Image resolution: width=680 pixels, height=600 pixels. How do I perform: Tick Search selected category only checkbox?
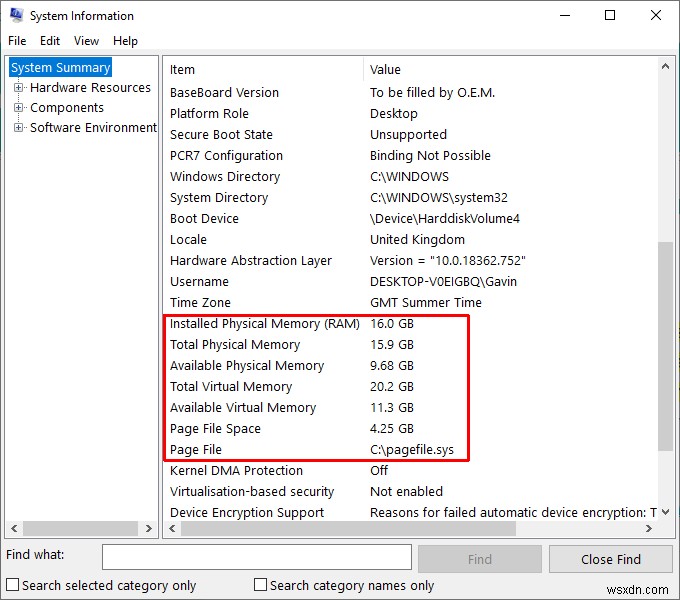pos(13,584)
